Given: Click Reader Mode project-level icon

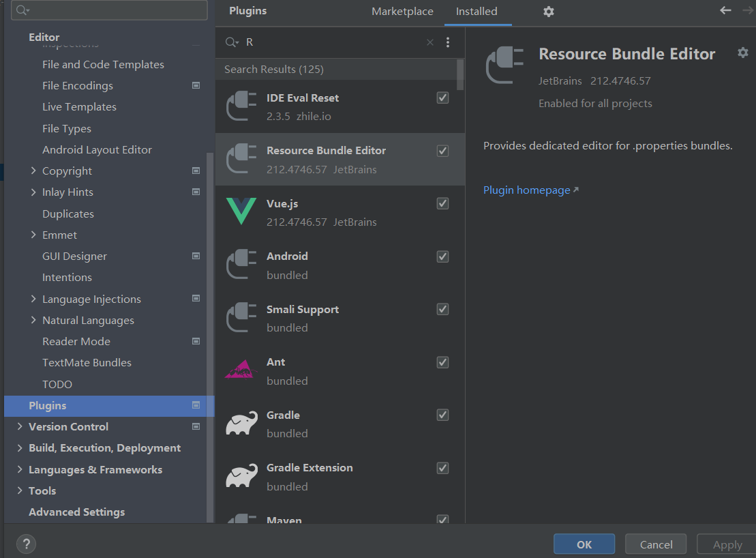Looking at the screenshot, I should click(x=196, y=341).
